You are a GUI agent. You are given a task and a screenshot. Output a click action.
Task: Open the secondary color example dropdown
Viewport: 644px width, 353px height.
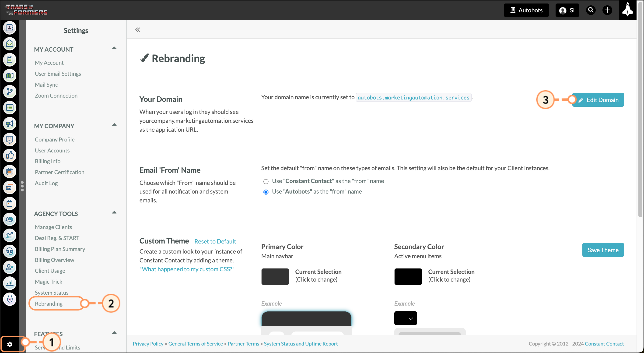pos(406,318)
